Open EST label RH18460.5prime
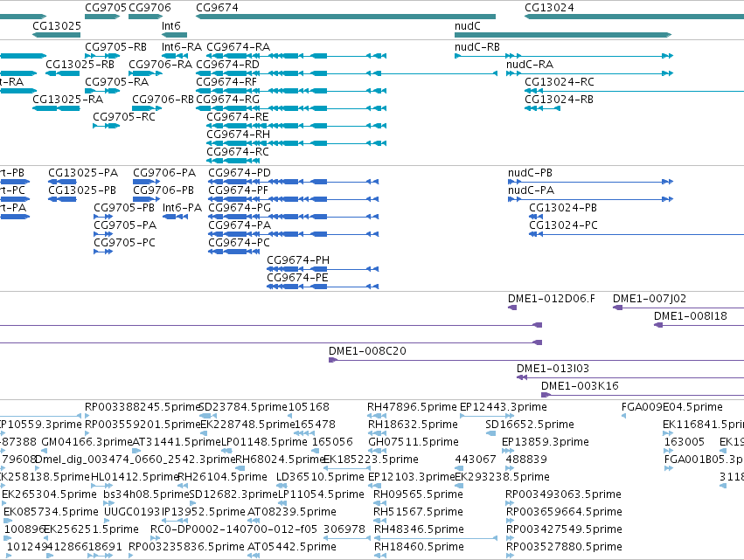This screenshot has height=560, width=744. [419, 548]
